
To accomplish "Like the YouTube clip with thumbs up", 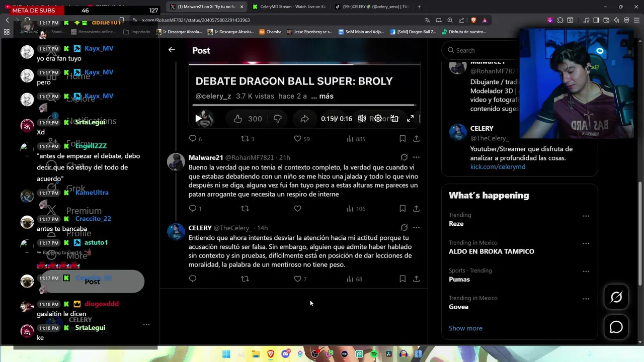I will click(238, 119).
